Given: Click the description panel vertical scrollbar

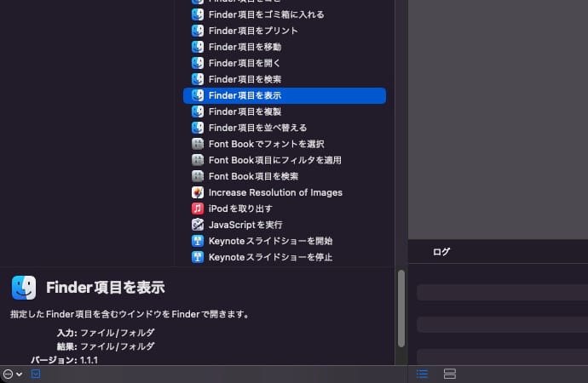Looking at the screenshot, I should (x=401, y=306).
